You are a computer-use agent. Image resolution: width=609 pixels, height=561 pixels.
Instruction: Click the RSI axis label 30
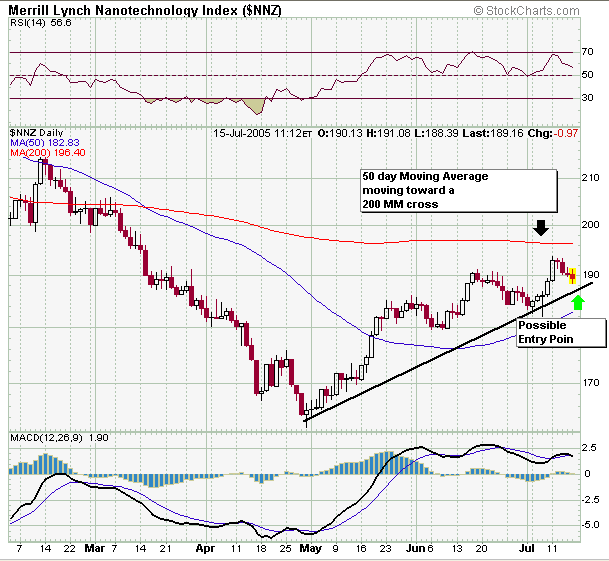(x=587, y=98)
